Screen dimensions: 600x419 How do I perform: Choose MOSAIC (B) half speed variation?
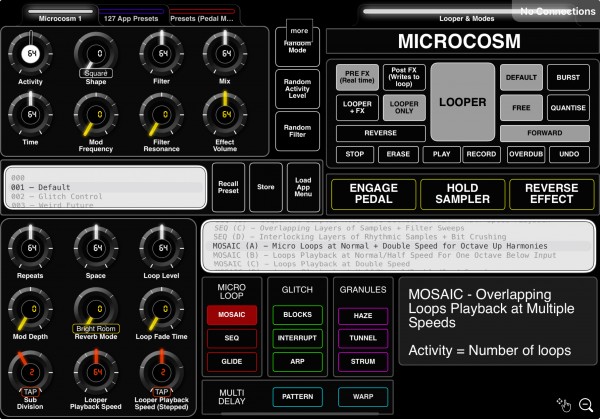point(398,255)
